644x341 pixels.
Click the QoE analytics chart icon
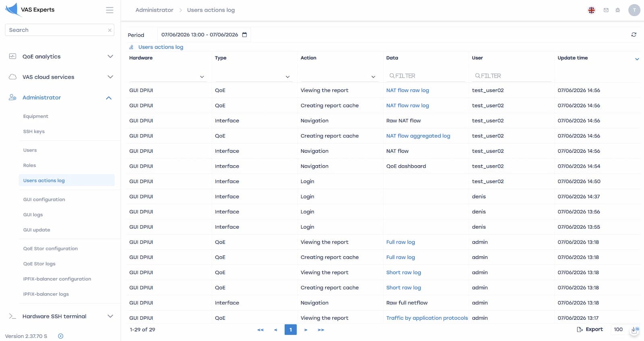tap(12, 56)
